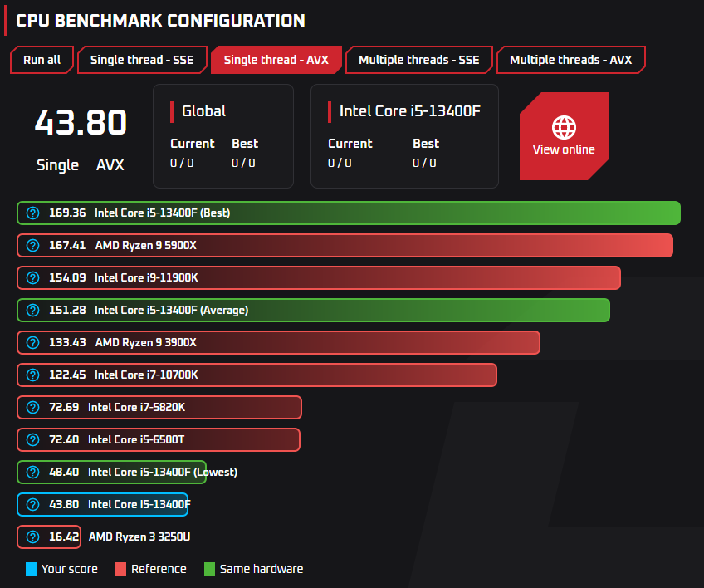This screenshot has width=704, height=588.
Task: Click the Intel Core i5-13400F panel heading
Action: (410, 111)
